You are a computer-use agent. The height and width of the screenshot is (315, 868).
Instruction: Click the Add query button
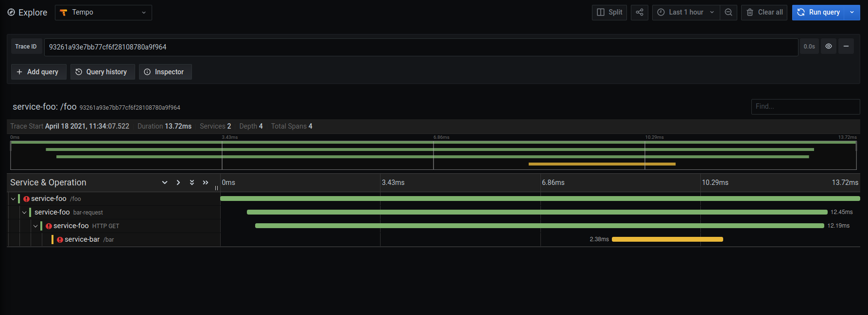38,72
